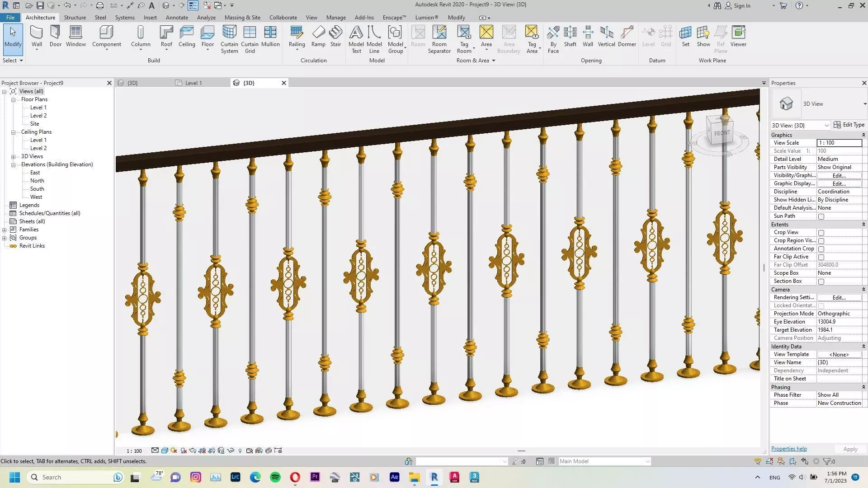Screen dimensions: 868x488
Task: Enable the Sun Path checkbox
Action: pos(821,216)
